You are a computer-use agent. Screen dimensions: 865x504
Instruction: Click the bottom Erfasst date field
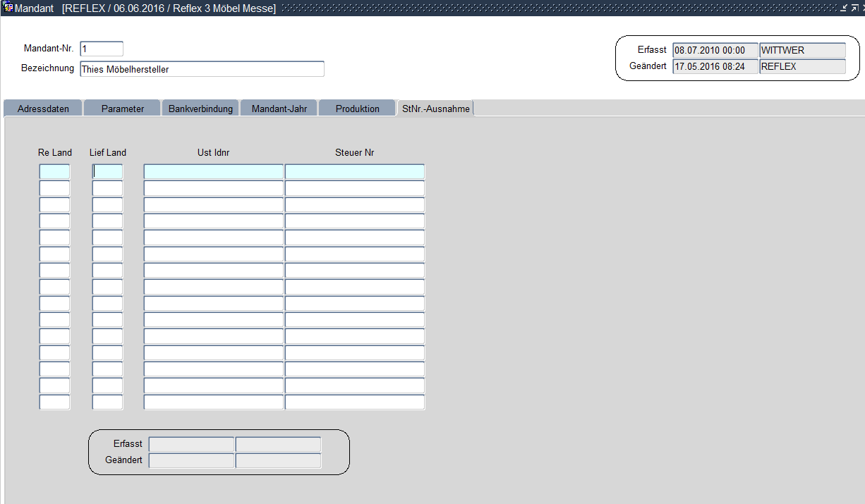(191, 444)
